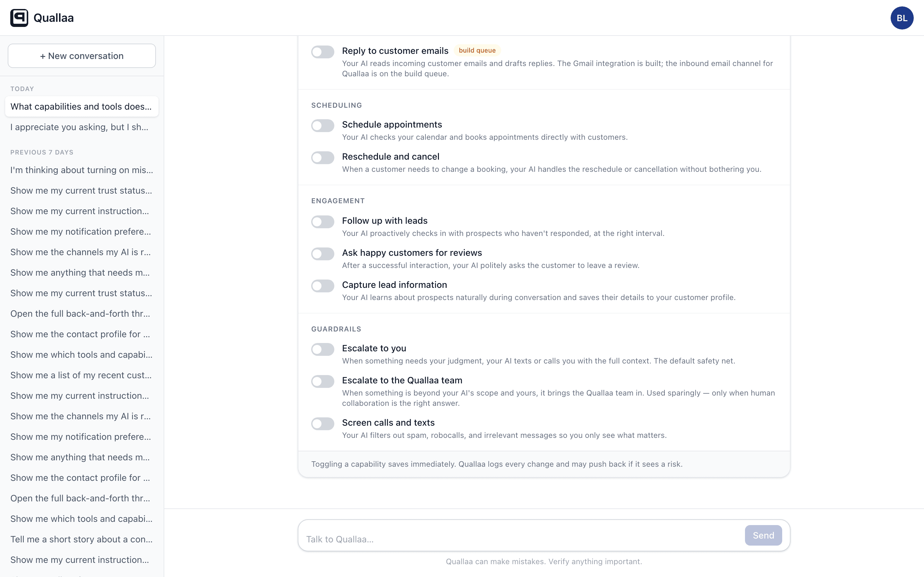Screen dimensions: 924x577
Task: Click the Quallaa logo icon
Action: click(x=20, y=18)
